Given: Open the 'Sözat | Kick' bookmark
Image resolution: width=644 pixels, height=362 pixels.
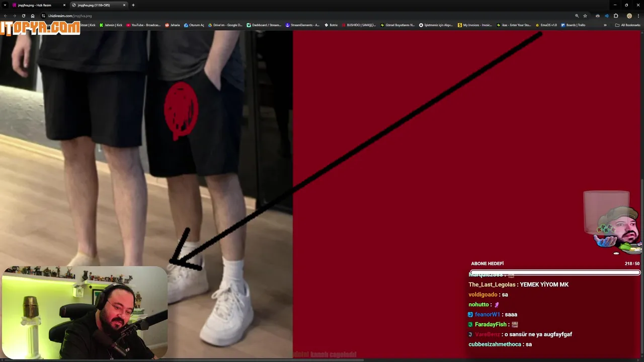Looking at the screenshot, I should 88,25.
